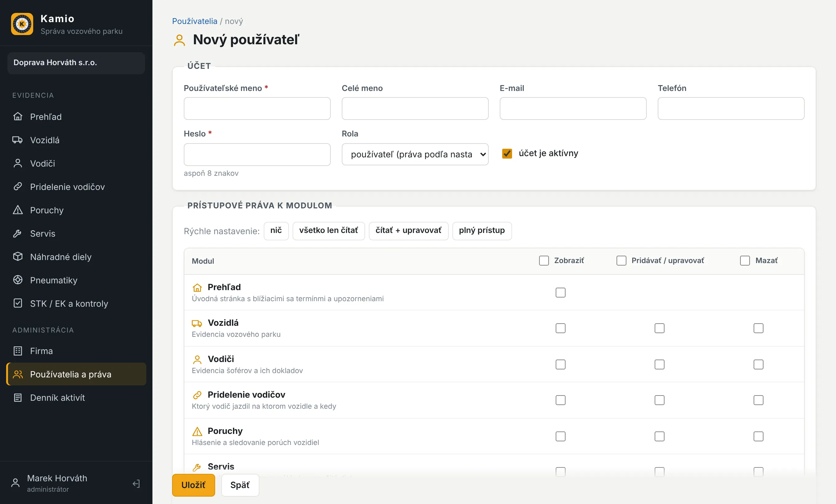Screen dimensions: 836x504
Task: Click the user avatar icon beside Marek Horváth
Action: tap(15, 483)
